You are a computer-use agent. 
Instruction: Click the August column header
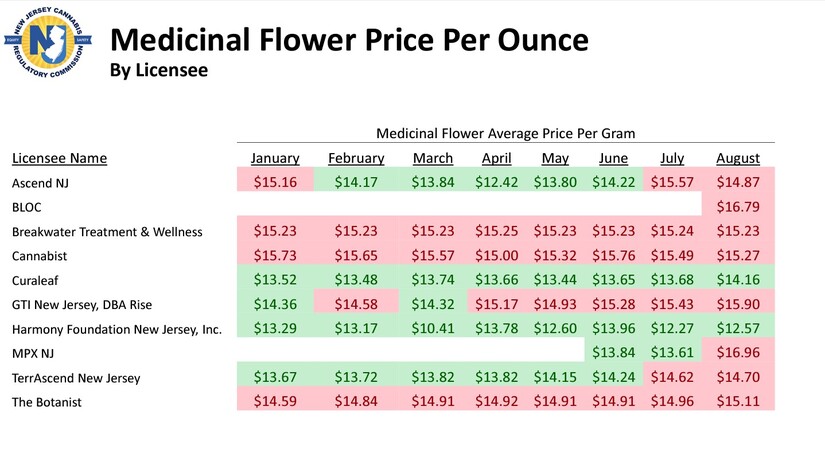pos(738,158)
